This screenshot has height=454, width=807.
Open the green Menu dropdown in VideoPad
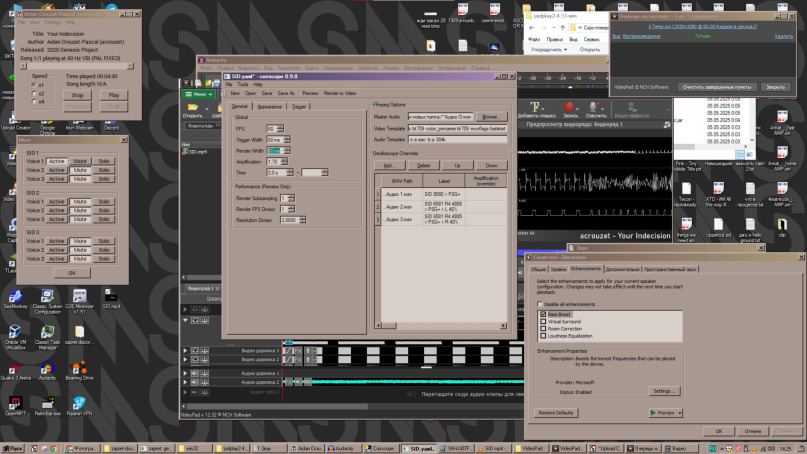197,94
